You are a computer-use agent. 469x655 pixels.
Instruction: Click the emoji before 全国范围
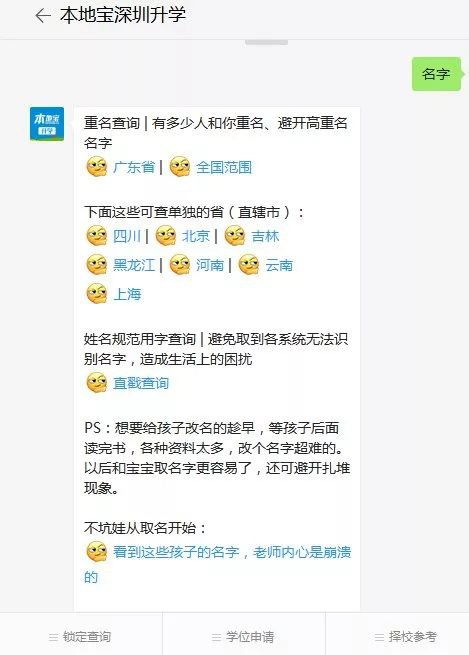180,167
